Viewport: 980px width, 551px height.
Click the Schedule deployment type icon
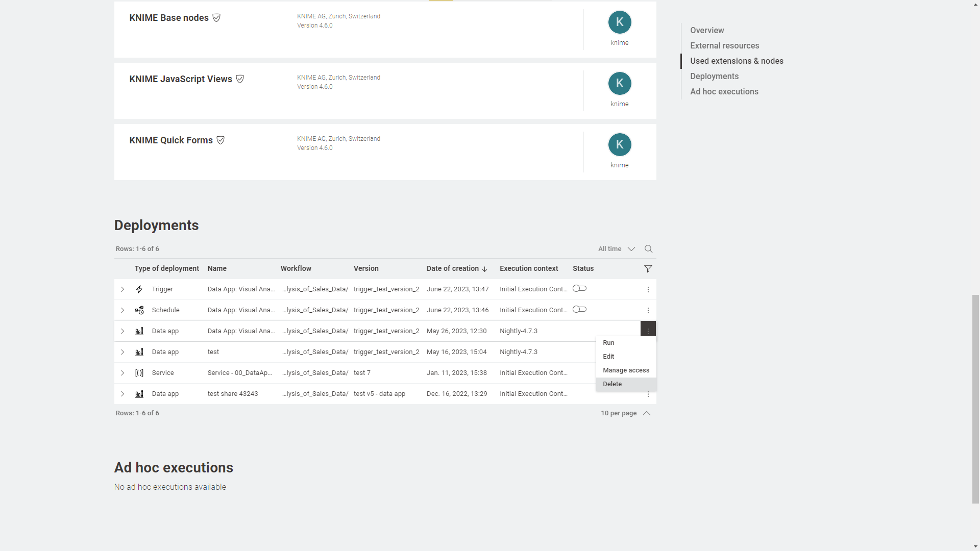(x=139, y=310)
